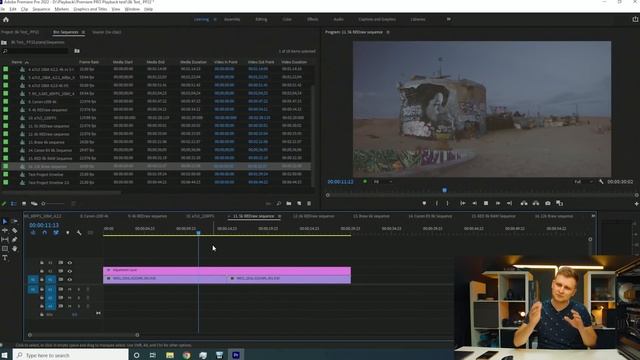640x360 pixels.
Task: Toggle Linked Selection in timeline
Action: click(x=56, y=233)
